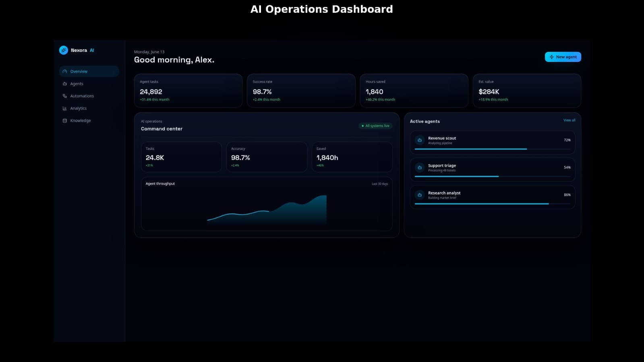644x362 pixels.
Task: Click the Research analyst robot icon
Action: (420, 195)
